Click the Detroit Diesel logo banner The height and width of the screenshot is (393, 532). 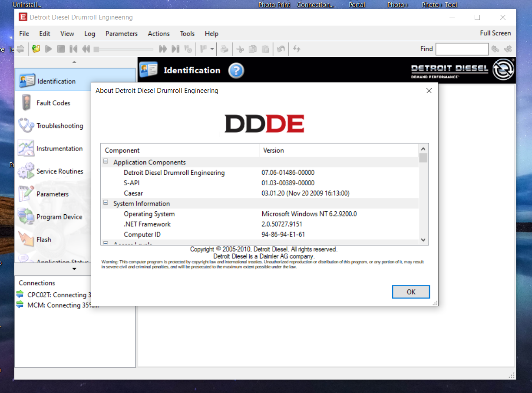tap(463, 69)
